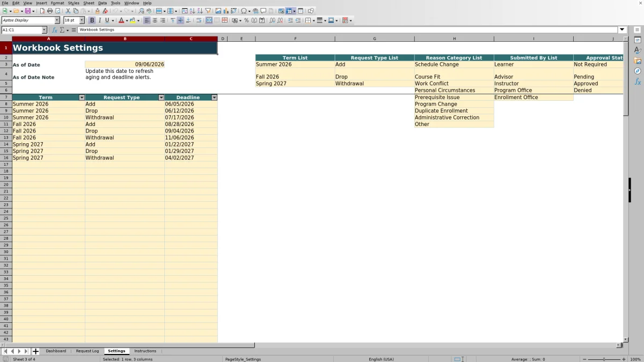Click the Sort Ascending icon

click(192, 11)
